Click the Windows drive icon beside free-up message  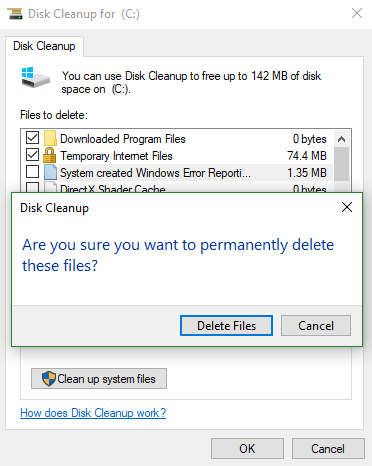pyautogui.click(x=35, y=77)
